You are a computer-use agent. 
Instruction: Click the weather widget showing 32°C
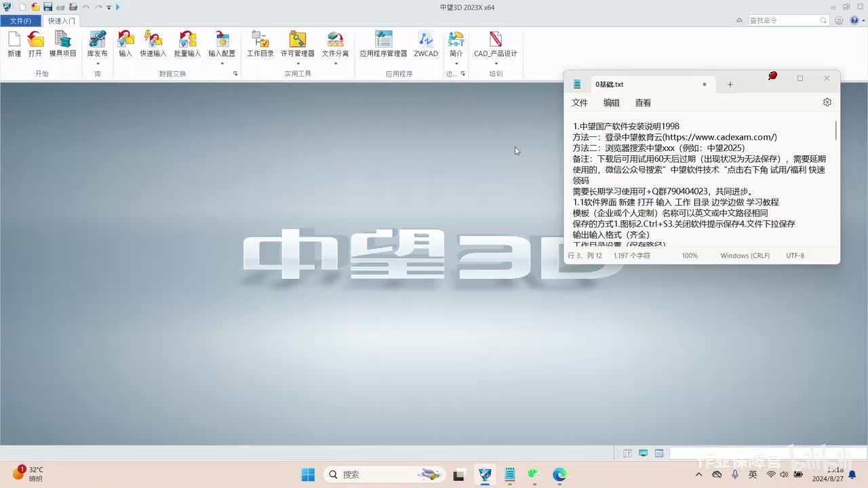pos(27,474)
